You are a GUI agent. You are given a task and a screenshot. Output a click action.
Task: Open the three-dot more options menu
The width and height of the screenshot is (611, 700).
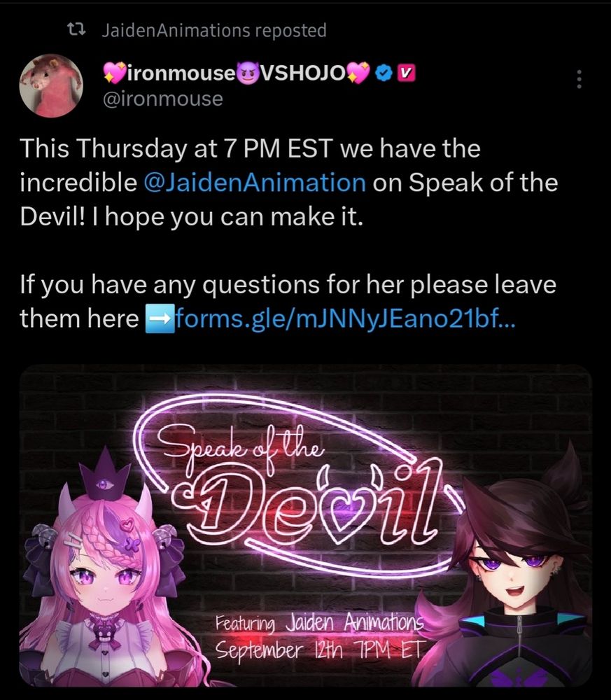(580, 79)
